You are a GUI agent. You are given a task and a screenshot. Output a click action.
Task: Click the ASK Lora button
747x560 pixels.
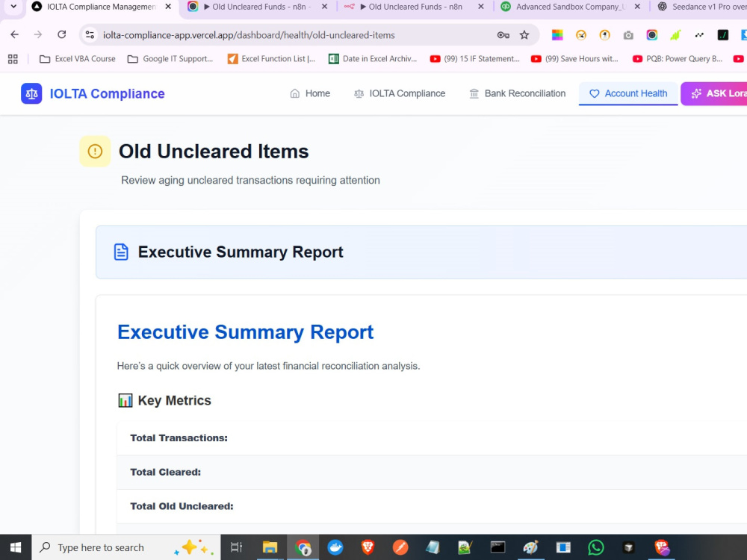pos(715,93)
